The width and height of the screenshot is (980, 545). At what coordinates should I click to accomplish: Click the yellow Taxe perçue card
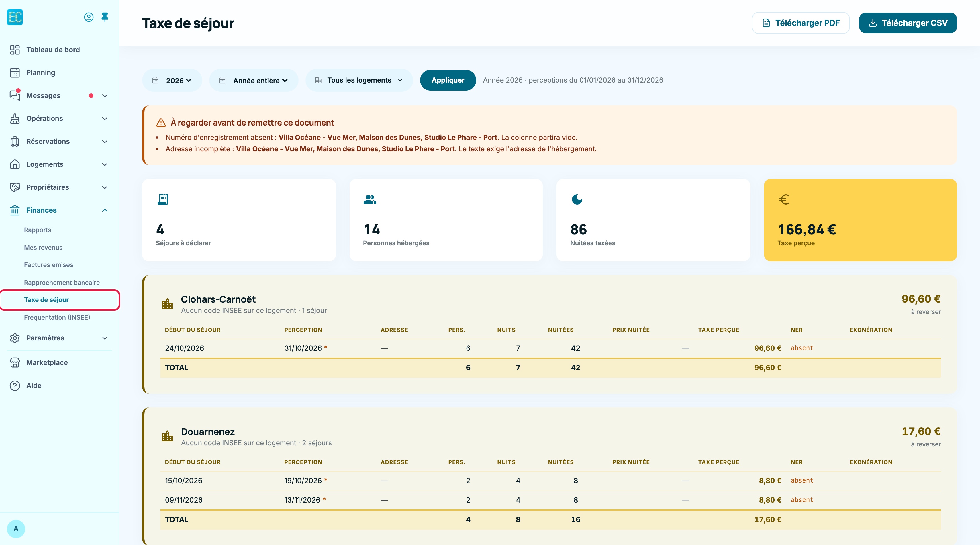860,220
